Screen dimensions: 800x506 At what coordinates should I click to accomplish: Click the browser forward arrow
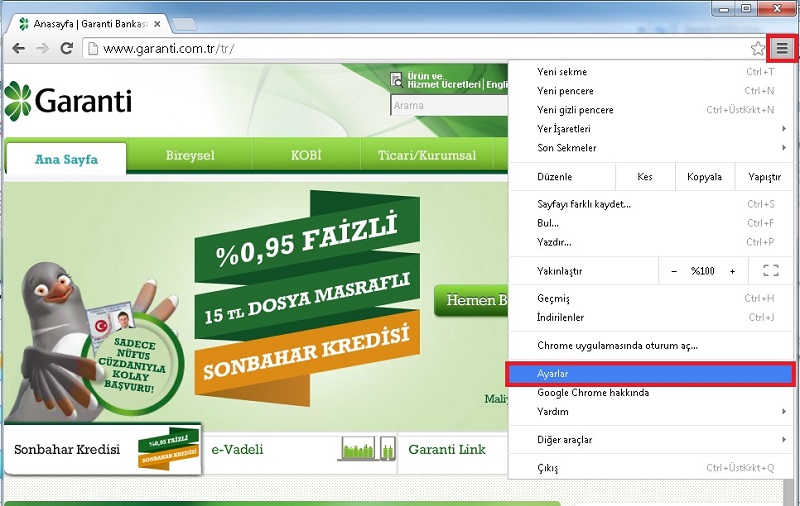click(42, 48)
